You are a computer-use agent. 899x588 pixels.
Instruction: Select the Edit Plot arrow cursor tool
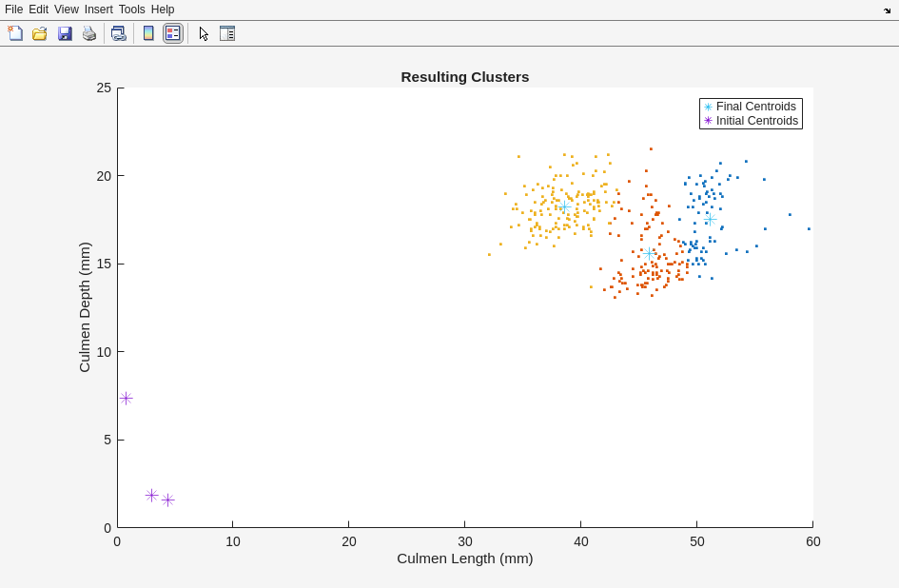tap(204, 33)
